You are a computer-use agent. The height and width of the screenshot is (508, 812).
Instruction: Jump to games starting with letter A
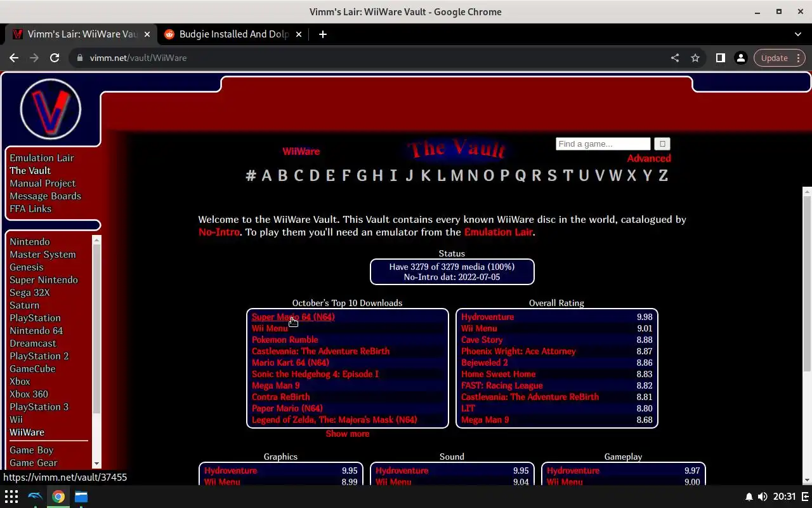click(x=266, y=176)
